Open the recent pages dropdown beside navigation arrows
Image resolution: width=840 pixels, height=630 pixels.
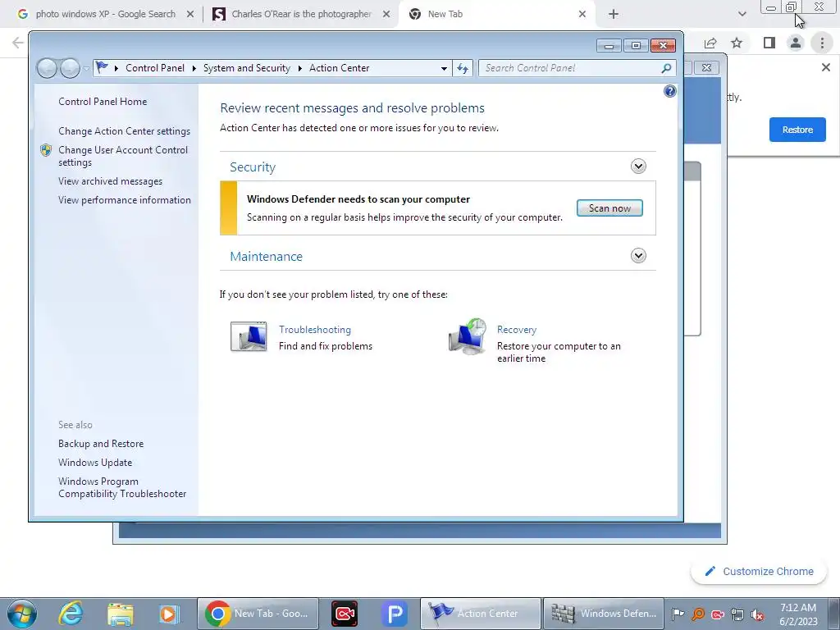click(86, 69)
